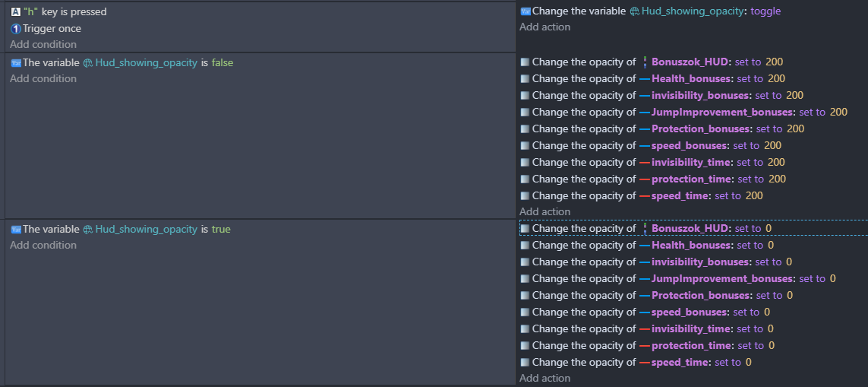
Task: Click opacity icon on Bonuszok_HUD set to 200
Action: tap(526, 62)
